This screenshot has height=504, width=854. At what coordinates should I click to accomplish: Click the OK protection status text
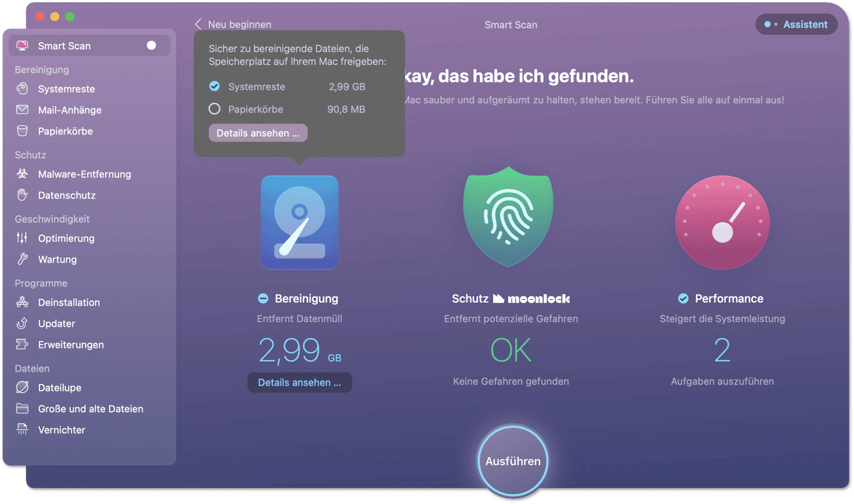[x=511, y=350]
